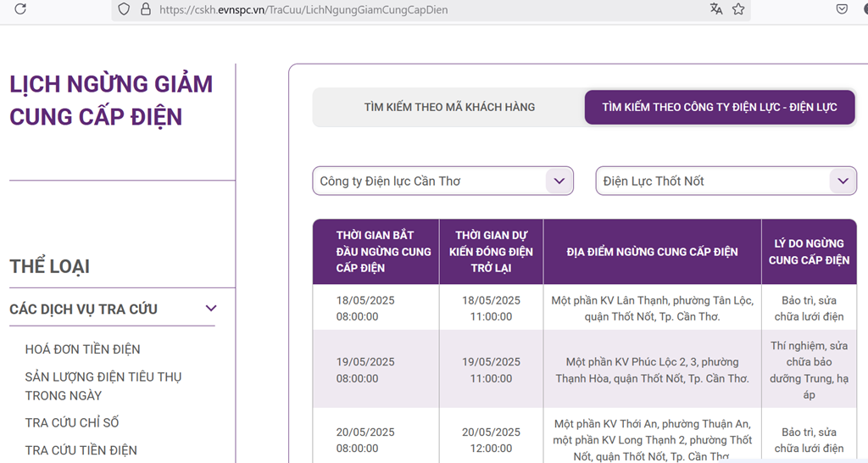This screenshot has height=463, width=868.
Task: Open the shield tracking protection icon
Action: pos(124,9)
